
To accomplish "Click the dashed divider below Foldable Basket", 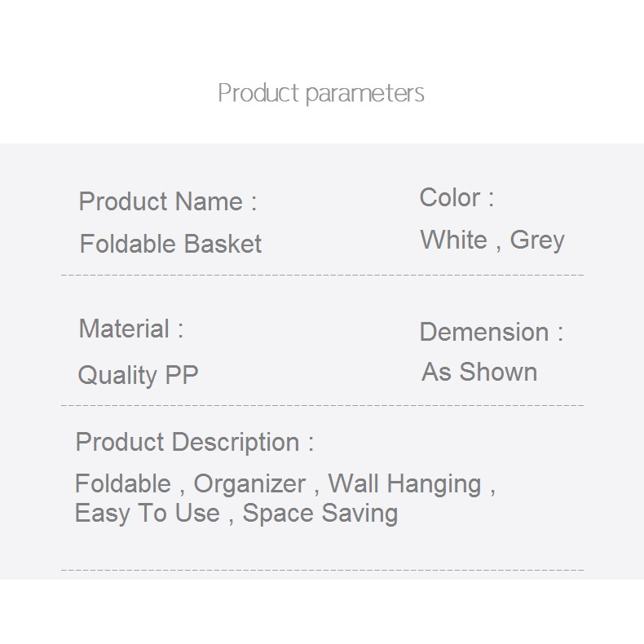I will [x=322, y=276].
